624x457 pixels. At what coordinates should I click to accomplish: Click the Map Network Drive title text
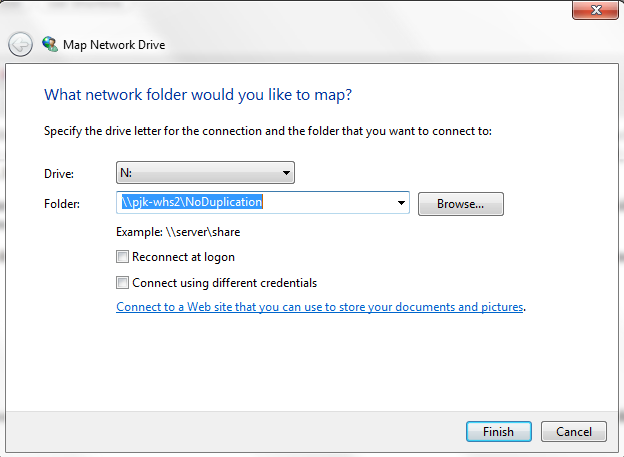114,45
